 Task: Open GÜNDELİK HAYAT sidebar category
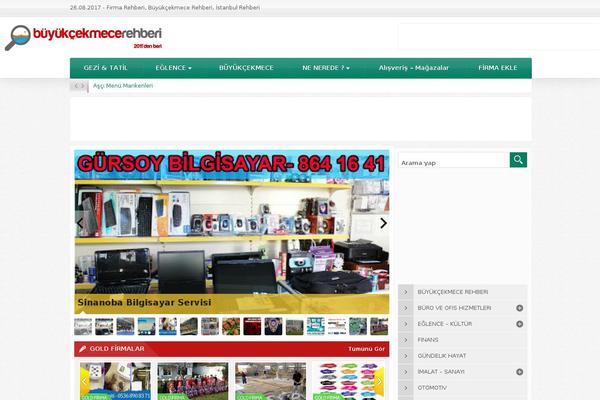442,356
